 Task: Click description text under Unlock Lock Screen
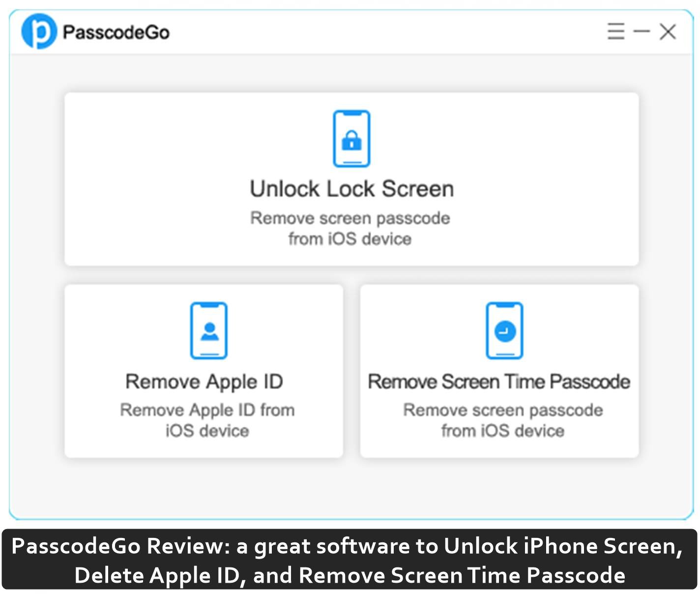point(350,228)
